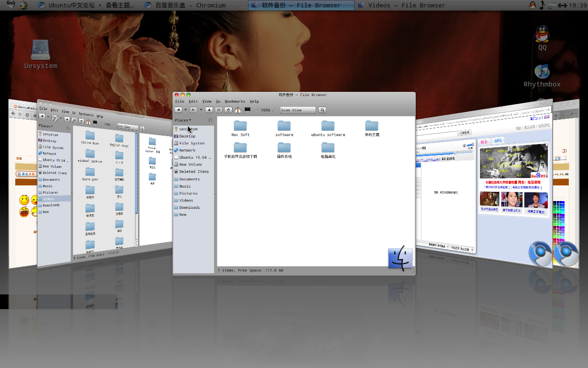Open Help menu in 软件备份 File Browser

(254, 101)
